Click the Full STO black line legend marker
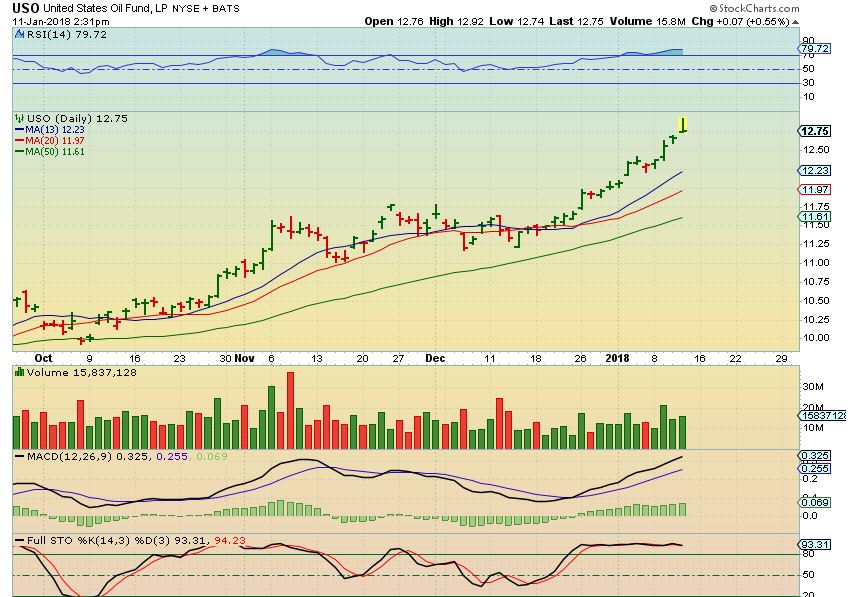Screen dimensions: 856x597 point(20,540)
